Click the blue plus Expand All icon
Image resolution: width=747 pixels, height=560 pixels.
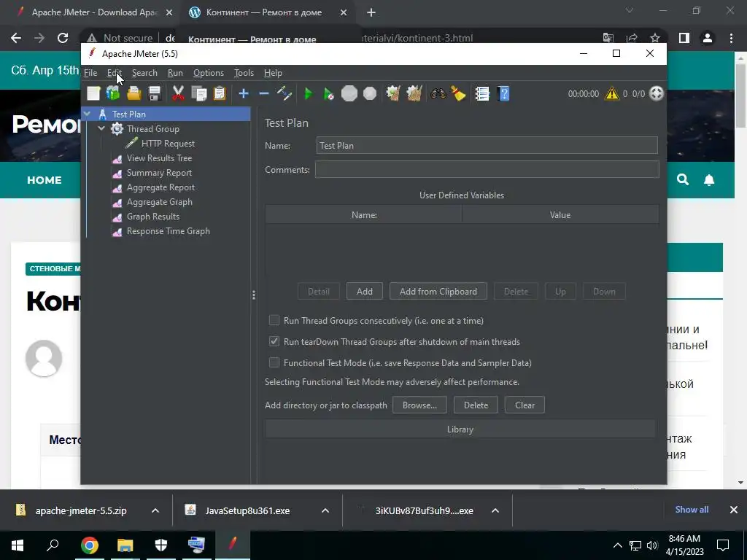(x=244, y=93)
